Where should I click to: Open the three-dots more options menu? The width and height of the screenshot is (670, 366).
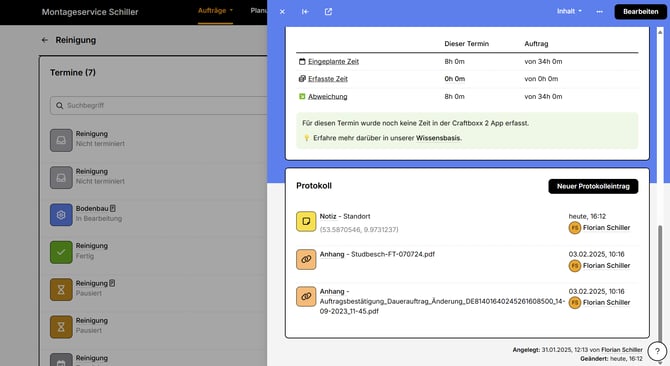[599, 12]
